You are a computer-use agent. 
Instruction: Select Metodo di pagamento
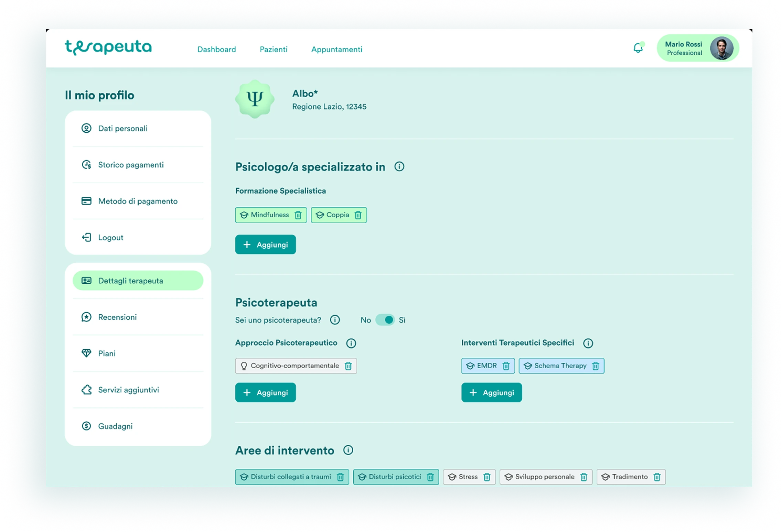(138, 201)
